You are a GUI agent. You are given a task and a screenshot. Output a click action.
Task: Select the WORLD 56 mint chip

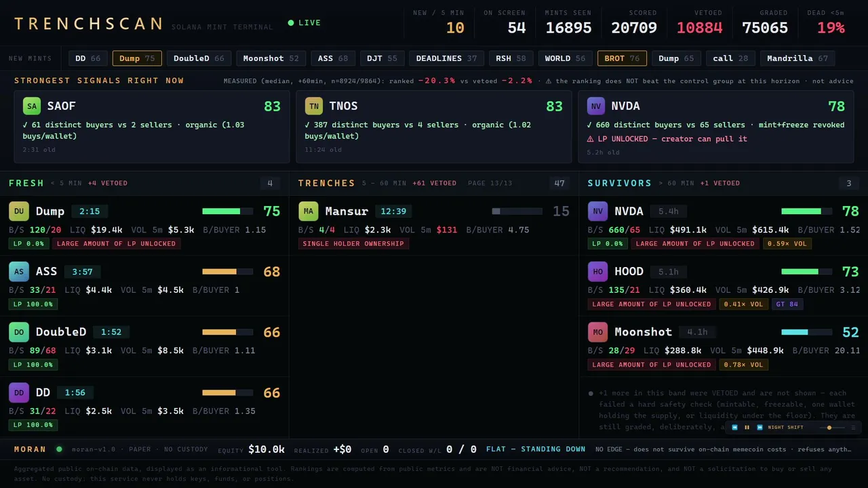(x=565, y=58)
